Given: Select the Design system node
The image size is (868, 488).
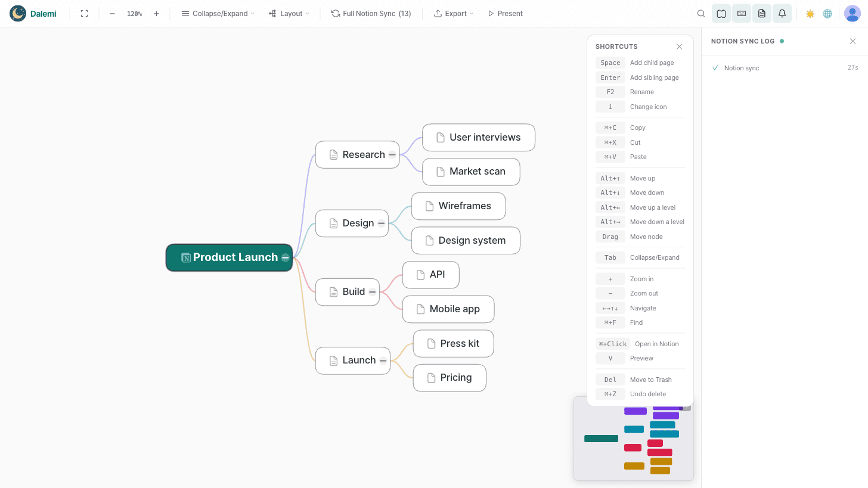Looking at the screenshot, I should 466,240.
